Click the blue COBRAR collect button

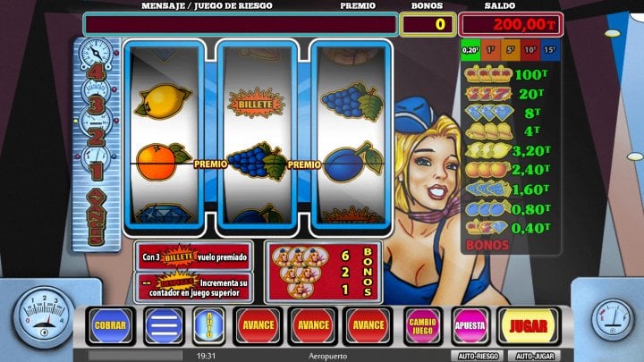110,325
